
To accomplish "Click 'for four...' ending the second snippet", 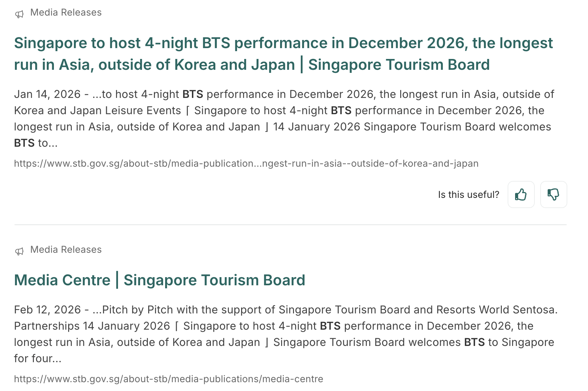I will coord(37,358).
